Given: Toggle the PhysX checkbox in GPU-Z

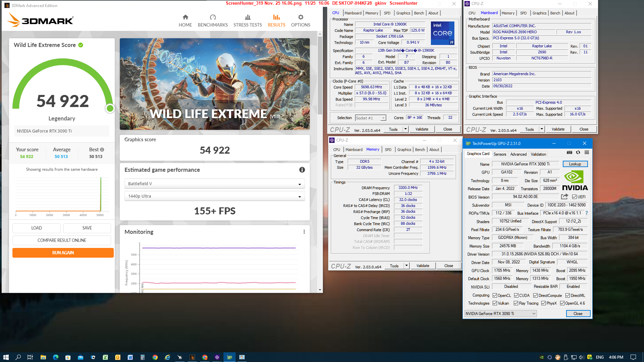Looking at the screenshot, I should tap(543, 303).
